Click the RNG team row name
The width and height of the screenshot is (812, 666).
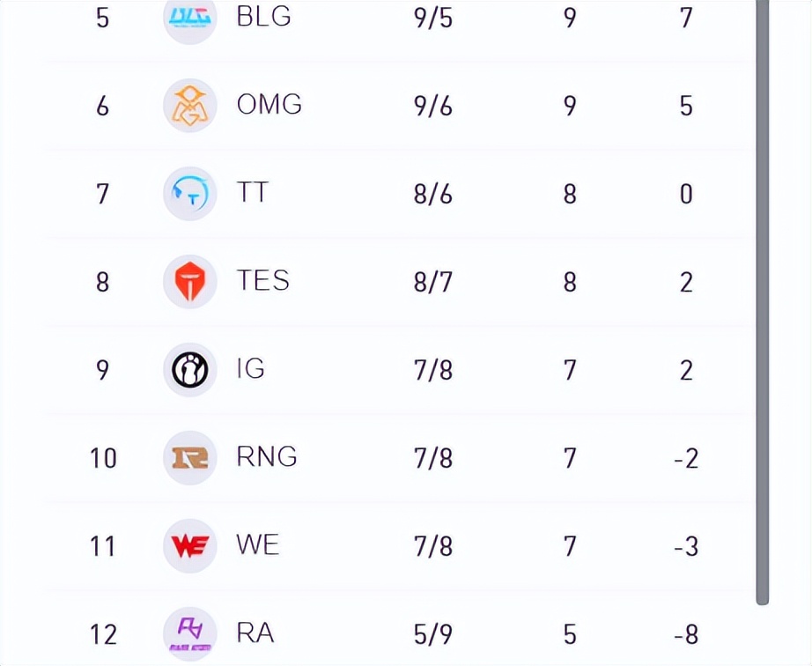click(x=266, y=457)
